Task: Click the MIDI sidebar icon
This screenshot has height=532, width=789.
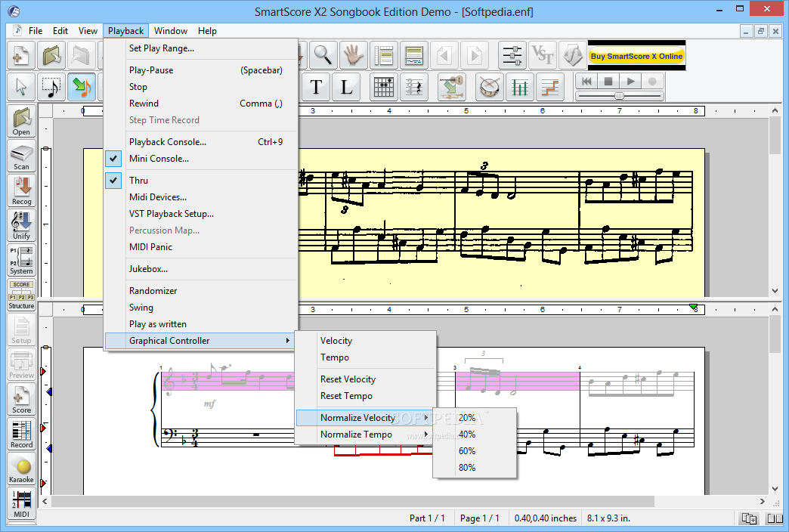Action: [x=21, y=503]
